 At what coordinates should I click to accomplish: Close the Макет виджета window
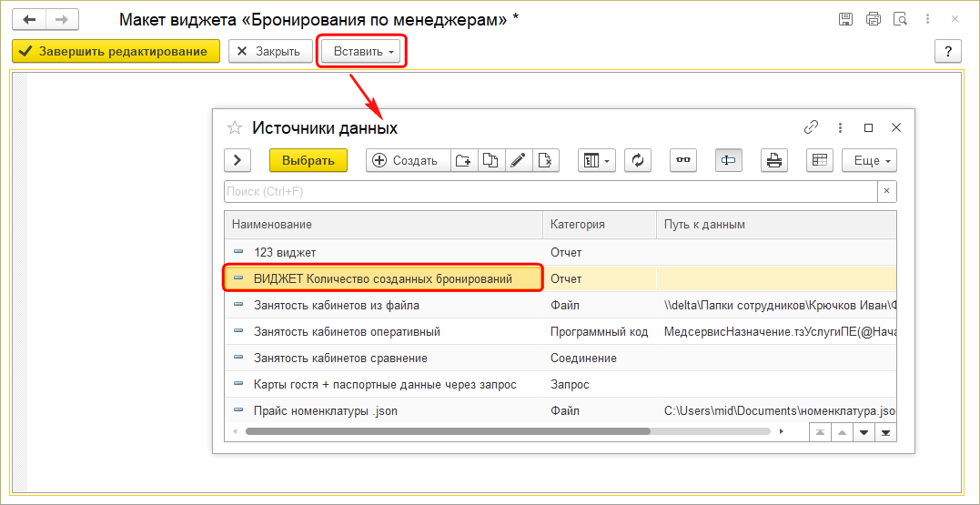pyautogui.click(x=955, y=19)
